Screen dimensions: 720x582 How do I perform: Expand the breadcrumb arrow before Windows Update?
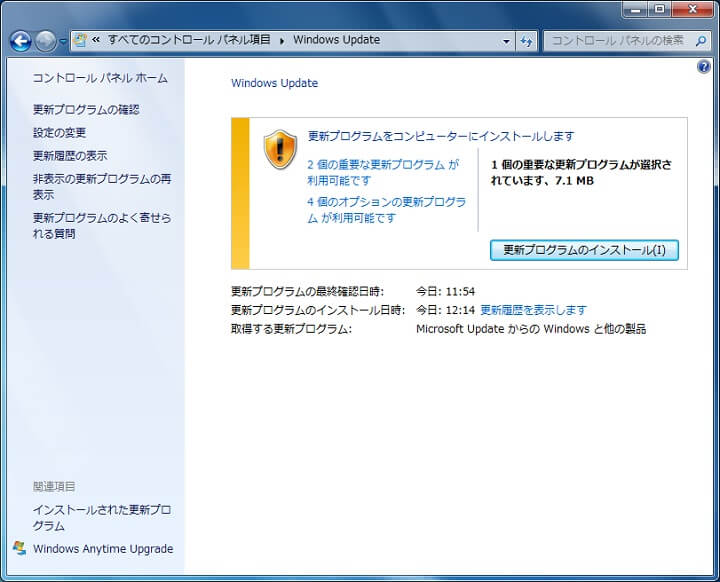tap(282, 40)
